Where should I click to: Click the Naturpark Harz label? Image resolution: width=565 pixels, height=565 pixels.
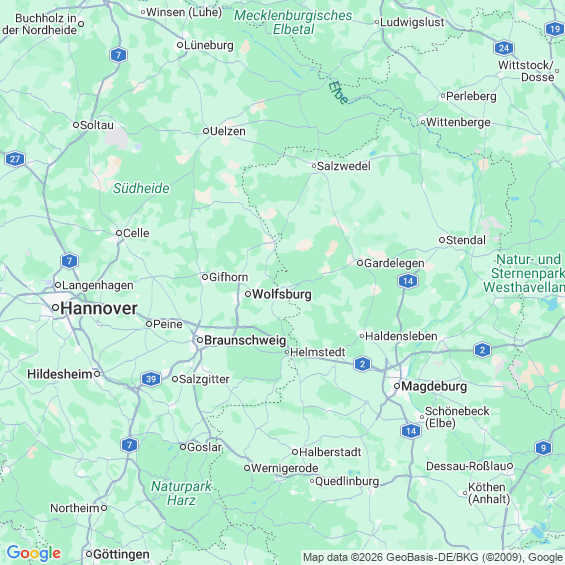[181, 493]
